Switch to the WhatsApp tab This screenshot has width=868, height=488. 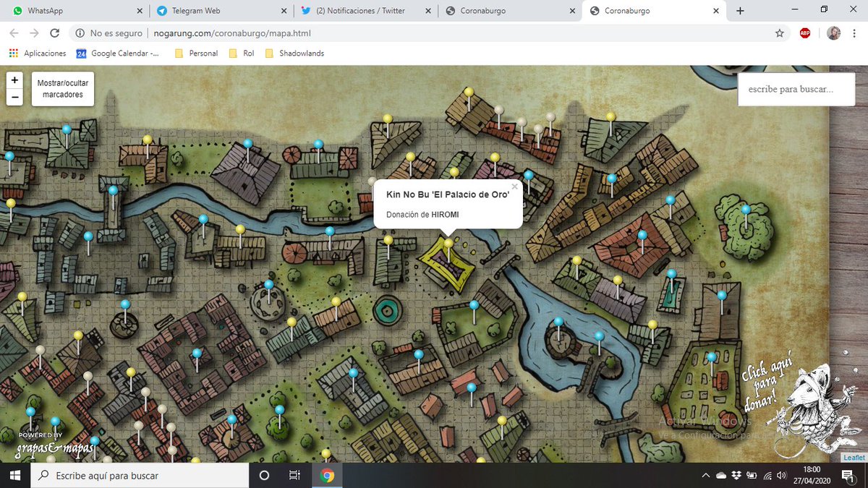[x=76, y=11]
